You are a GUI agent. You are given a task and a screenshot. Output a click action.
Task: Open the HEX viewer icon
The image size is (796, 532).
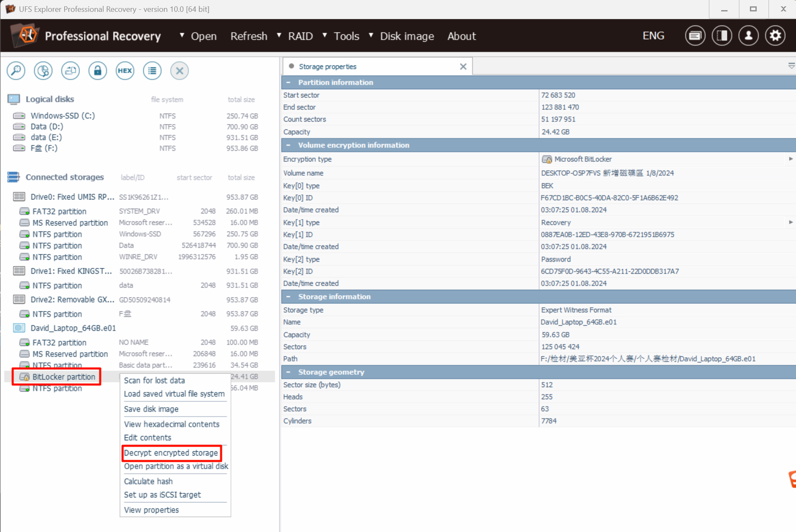click(x=125, y=71)
